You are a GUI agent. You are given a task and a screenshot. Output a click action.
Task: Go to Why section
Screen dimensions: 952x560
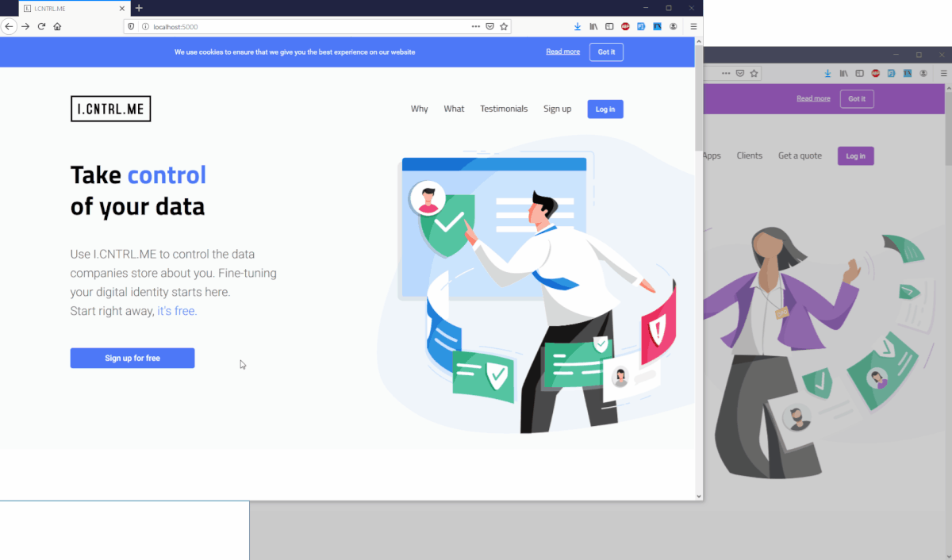pyautogui.click(x=420, y=109)
